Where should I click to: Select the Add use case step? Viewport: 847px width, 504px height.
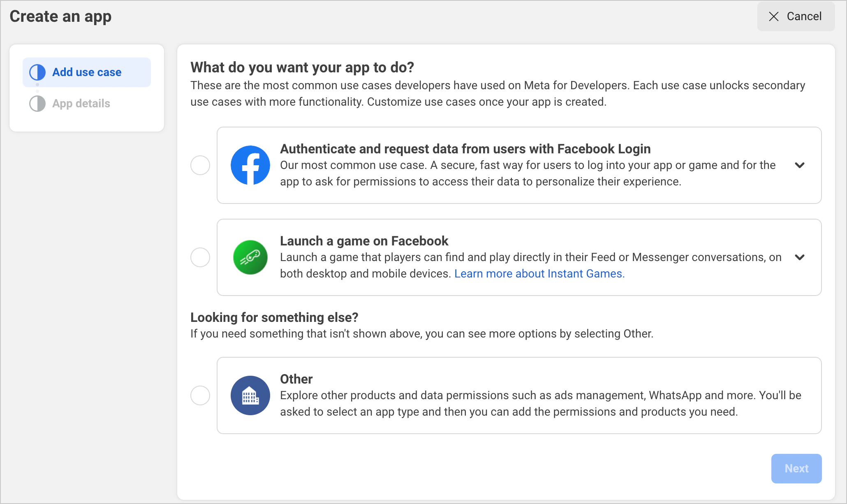[86, 72]
